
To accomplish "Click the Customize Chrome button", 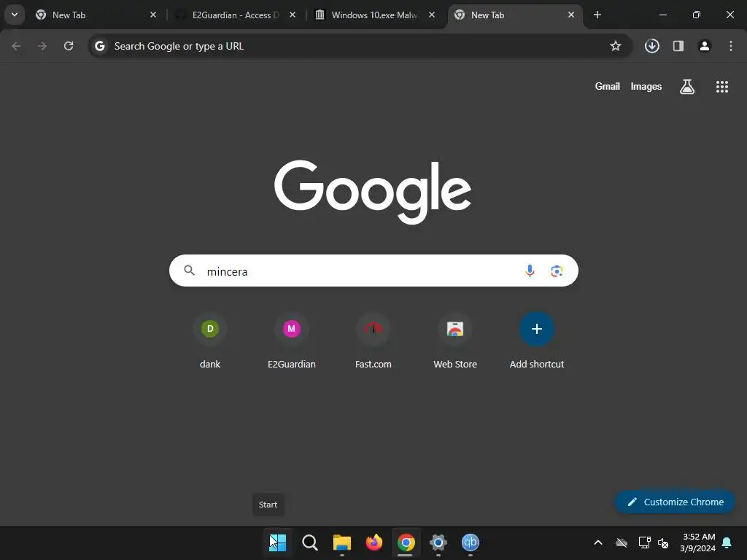I will click(x=675, y=502).
